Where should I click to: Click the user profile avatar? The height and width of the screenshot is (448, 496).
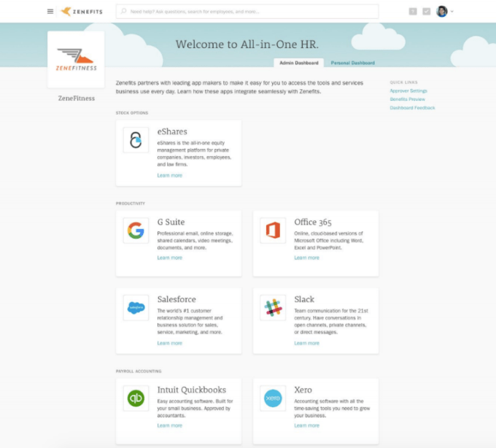[442, 12]
